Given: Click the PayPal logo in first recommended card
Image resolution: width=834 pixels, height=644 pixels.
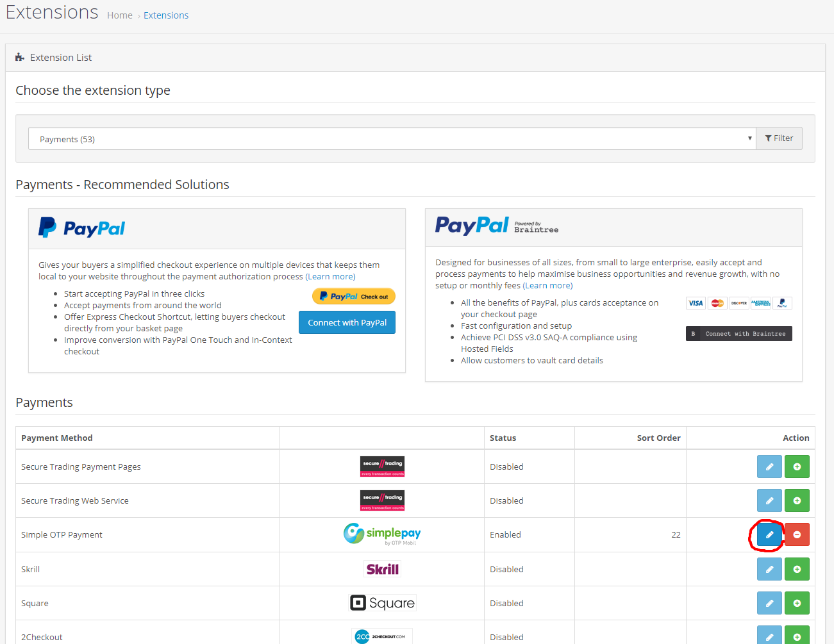Looking at the screenshot, I should [x=81, y=228].
